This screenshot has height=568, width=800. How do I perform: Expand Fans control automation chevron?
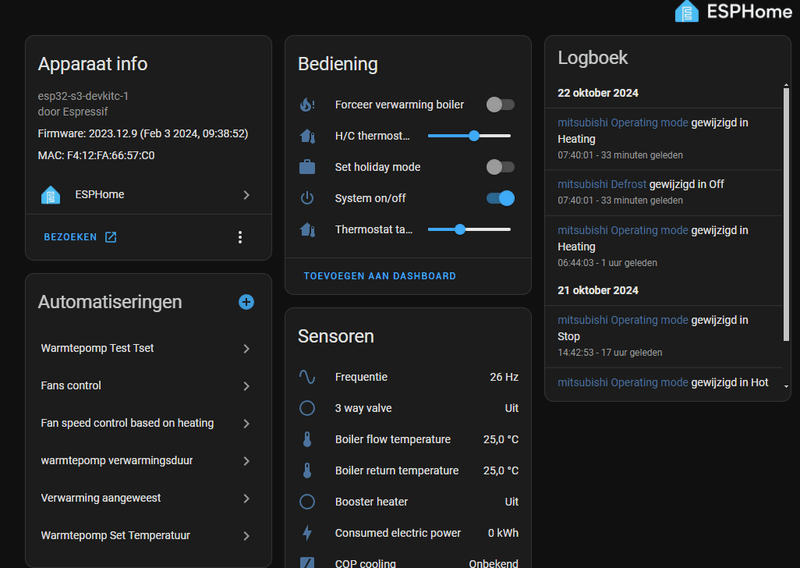[x=246, y=386]
